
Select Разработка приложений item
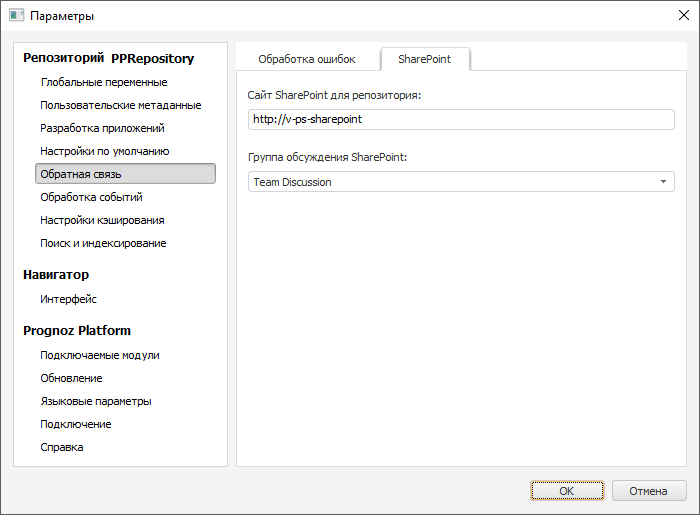[102, 128]
